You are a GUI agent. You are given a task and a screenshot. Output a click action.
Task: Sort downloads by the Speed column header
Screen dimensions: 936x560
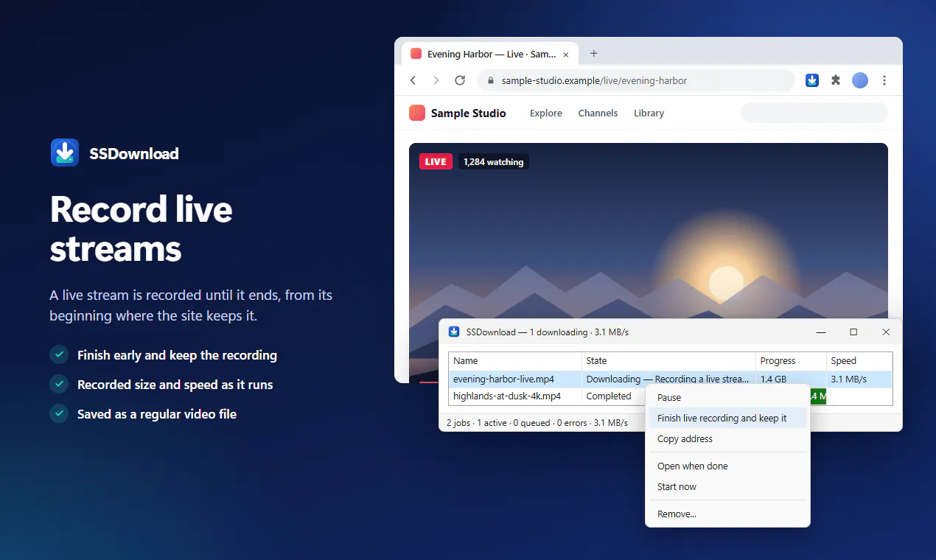pyautogui.click(x=859, y=361)
